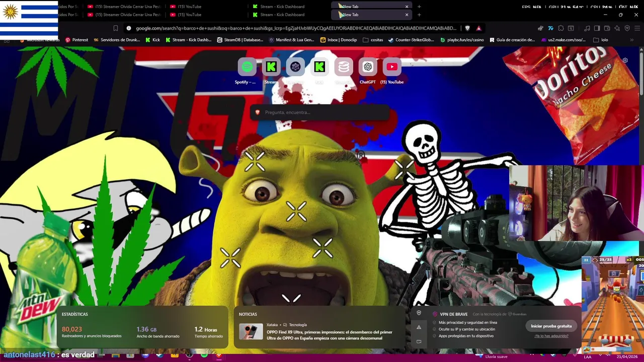Click the Brave search box 'Pregunta, encuentra...'
This screenshot has height=362, width=644.
pyautogui.click(x=320, y=112)
